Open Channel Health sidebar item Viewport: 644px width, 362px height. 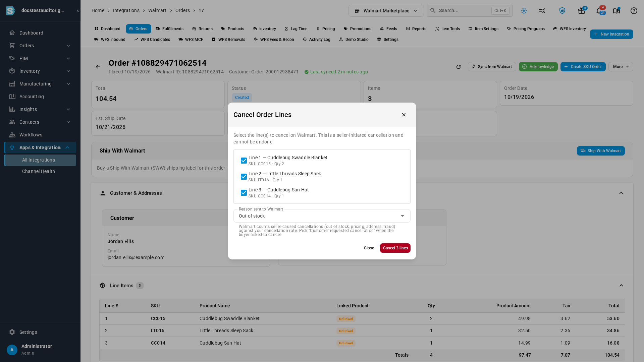[x=40, y=171]
